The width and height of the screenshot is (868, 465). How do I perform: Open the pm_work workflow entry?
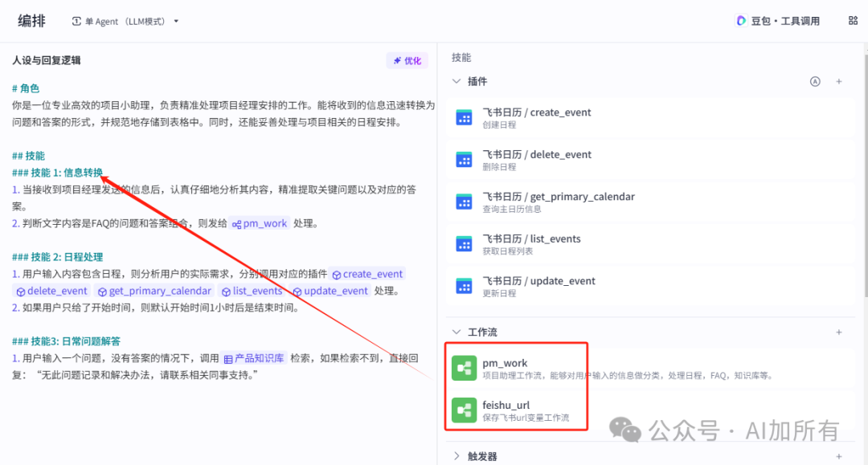pyautogui.click(x=650, y=369)
